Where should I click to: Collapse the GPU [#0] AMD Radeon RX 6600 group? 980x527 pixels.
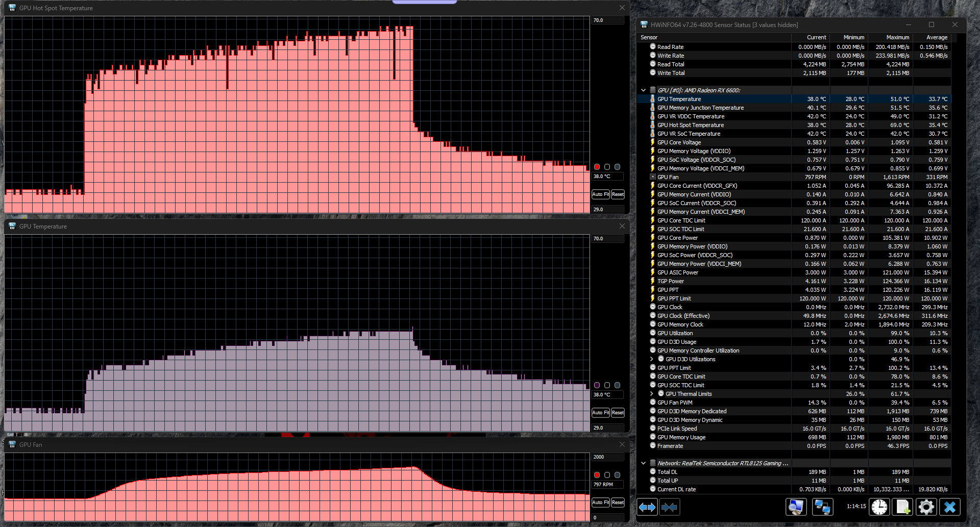coord(643,90)
